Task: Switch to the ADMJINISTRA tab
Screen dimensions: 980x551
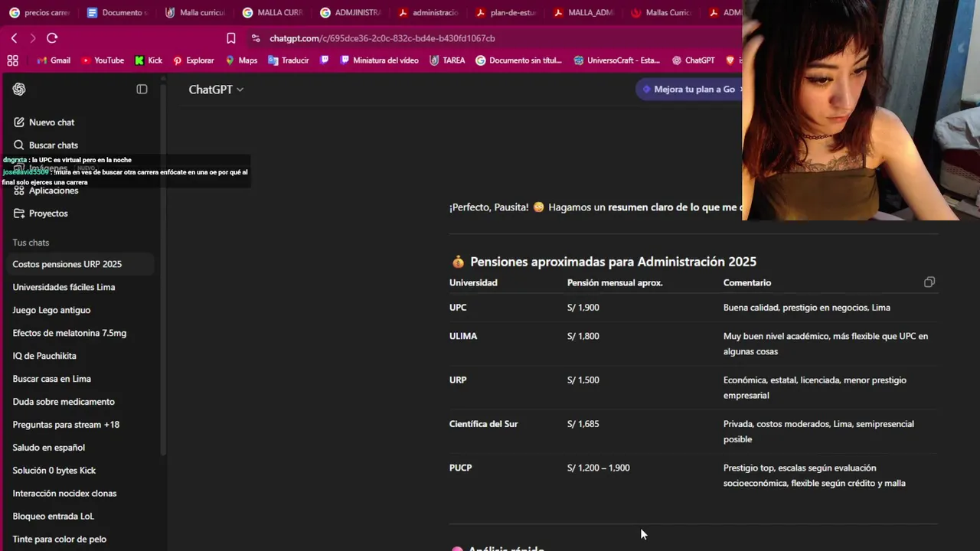Action: tap(350, 13)
